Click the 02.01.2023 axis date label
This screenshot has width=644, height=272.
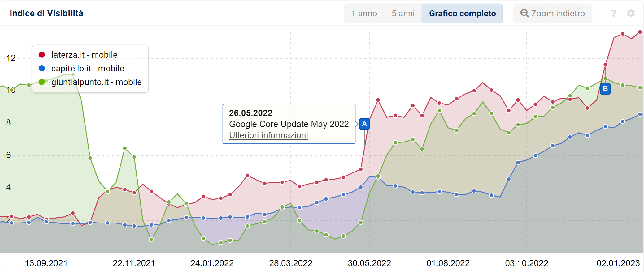point(618,263)
